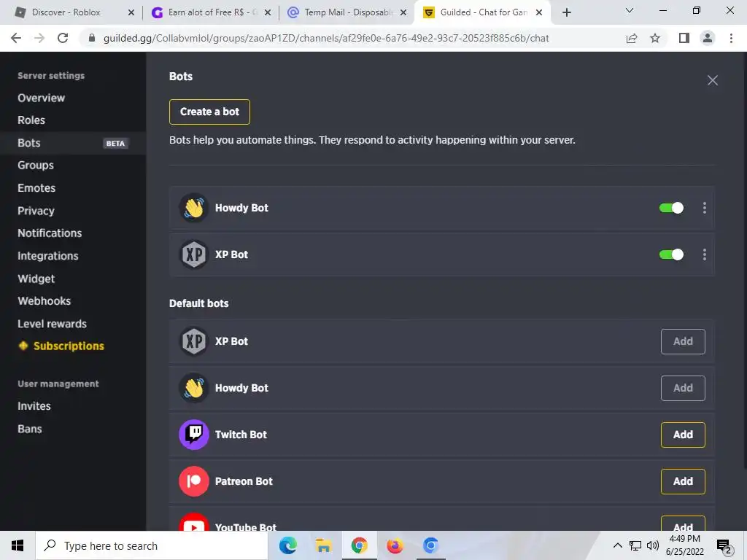The width and height of the screenshot is (747, 560).
Task: Click the Patreon Bot red icon
Action: click(194, 481)
